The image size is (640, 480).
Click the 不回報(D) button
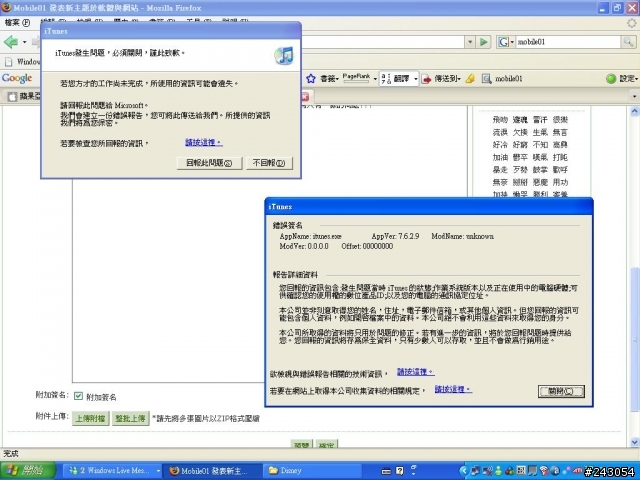269,163
